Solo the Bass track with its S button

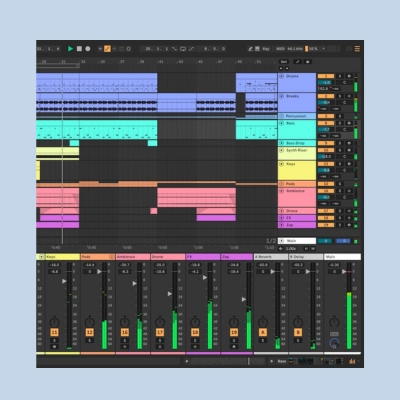[x=340, y=123]
